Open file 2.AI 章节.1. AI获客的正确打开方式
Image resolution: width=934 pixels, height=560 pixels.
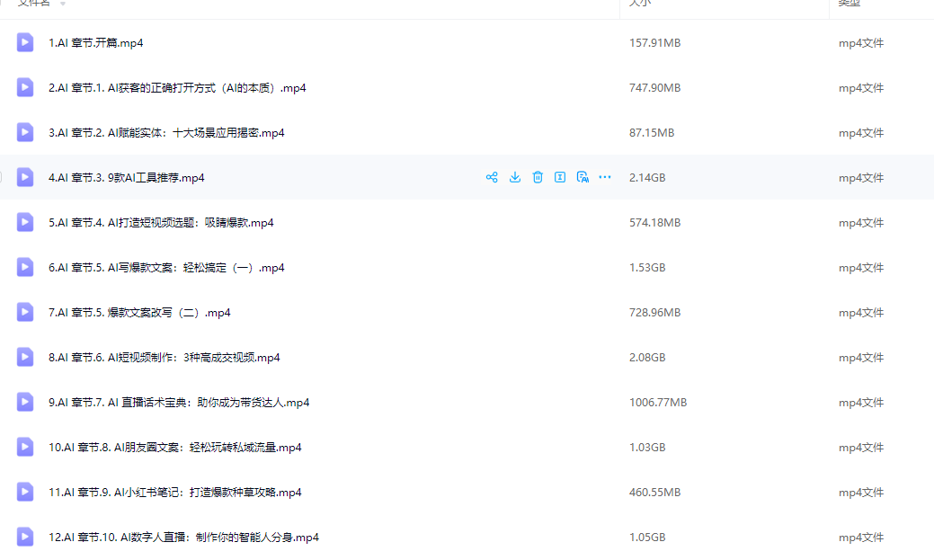(x=177, y=88)
